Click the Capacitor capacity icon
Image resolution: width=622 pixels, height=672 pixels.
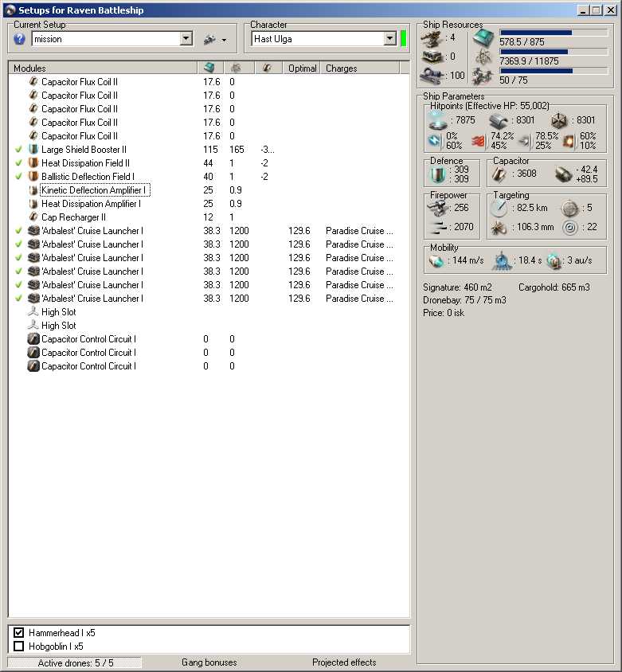pyautogui.click(x=499, y=174)
